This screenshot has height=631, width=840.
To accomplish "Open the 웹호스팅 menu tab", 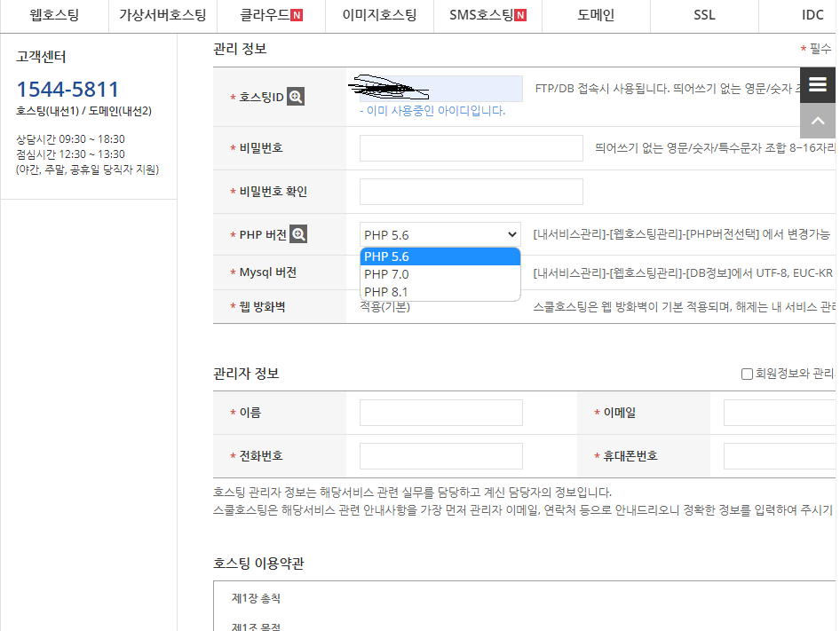I will pyautogui.click(x=54, y=15).
